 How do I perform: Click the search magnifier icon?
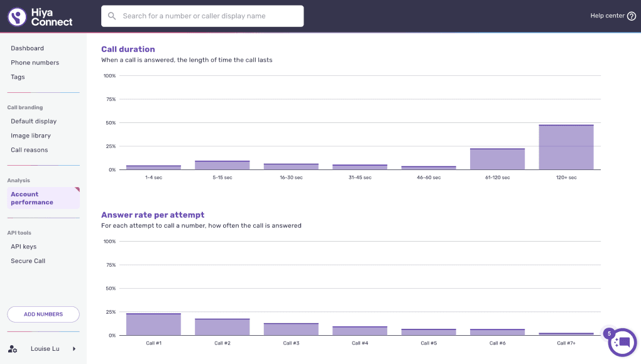112,16
